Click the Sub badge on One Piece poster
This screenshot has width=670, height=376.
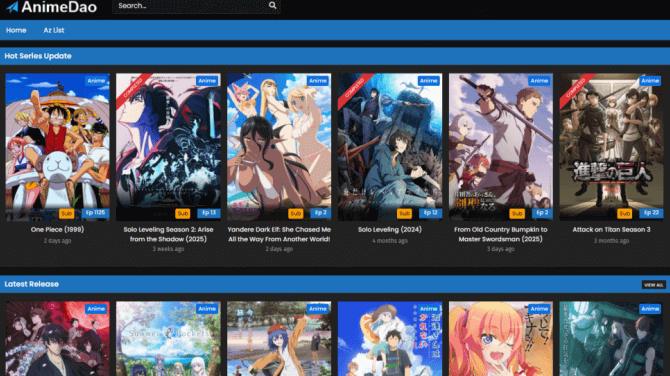coord(66,213)
